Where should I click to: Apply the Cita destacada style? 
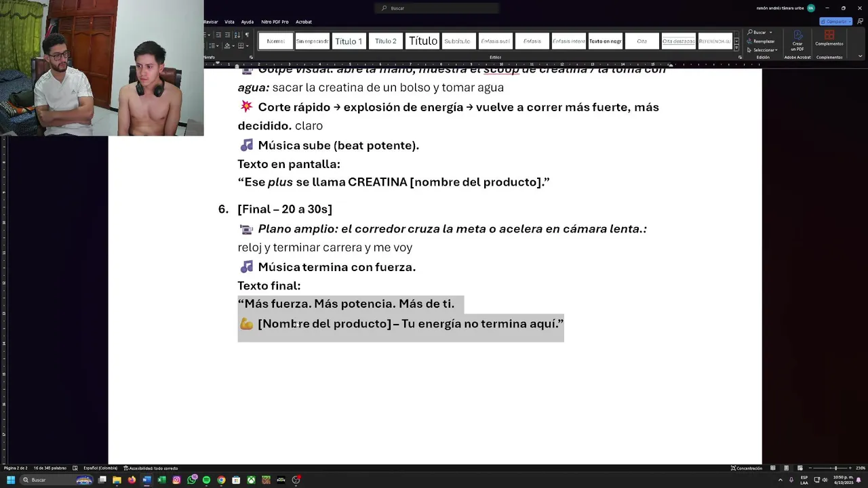[x=678, y=41]
